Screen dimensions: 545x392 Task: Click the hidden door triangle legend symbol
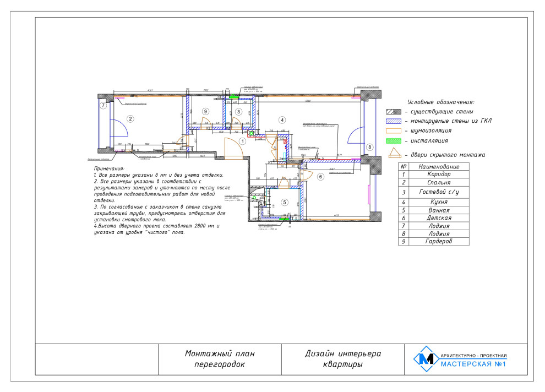394,154
